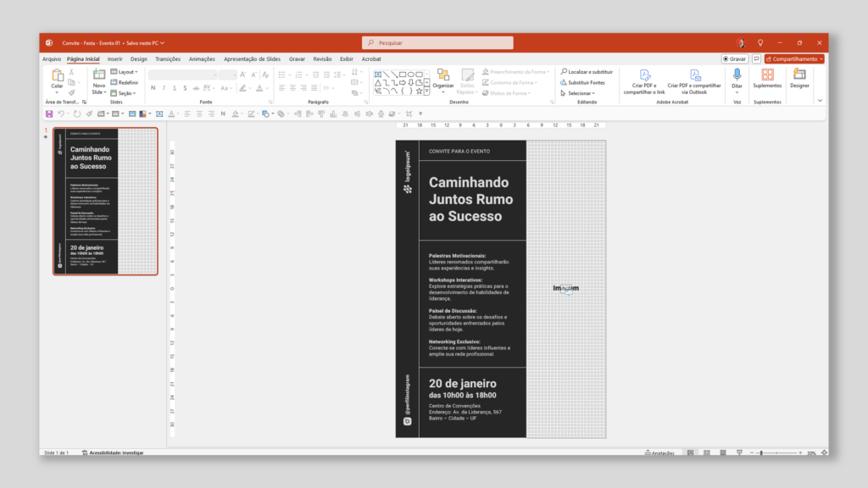
Task: Switch to the Transições tab
Action: [168, 58]
